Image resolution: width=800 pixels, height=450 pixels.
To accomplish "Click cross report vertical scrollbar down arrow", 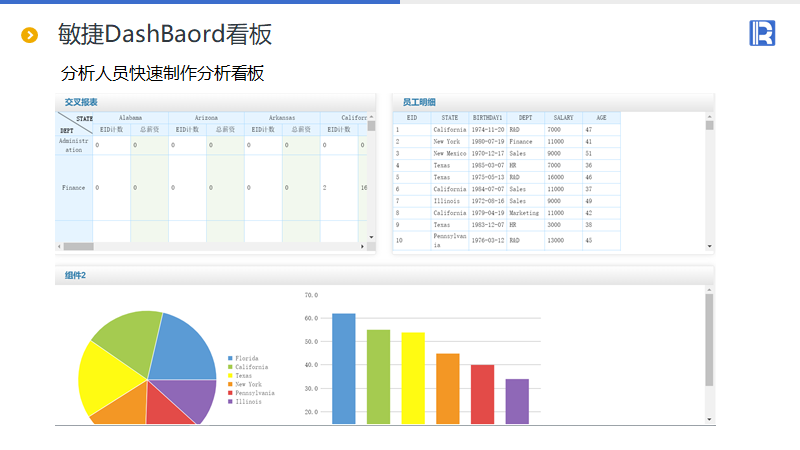I will point(371,237).
